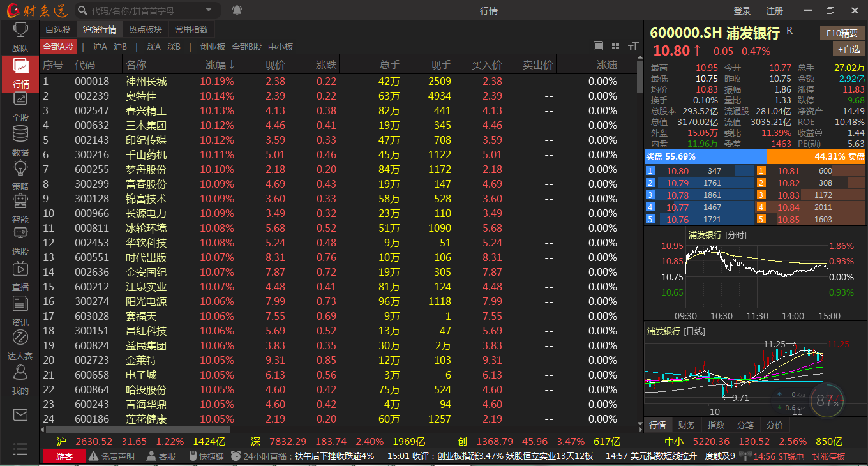Select the 行情 market icon in sidebar
The image size is (868, 466).
[x=20, y=73]
